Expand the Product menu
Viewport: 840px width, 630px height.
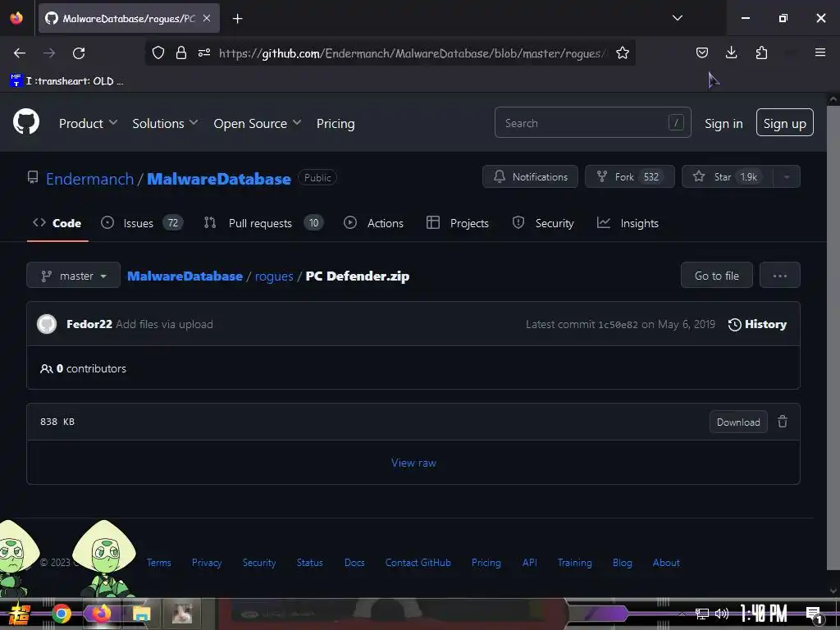88,124
